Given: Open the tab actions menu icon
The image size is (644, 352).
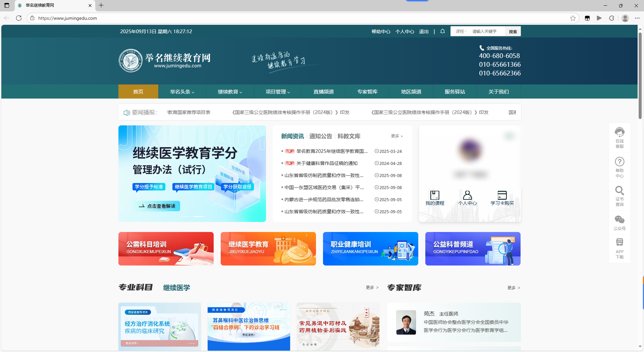Looking at the screenshot, I should click(7, 5).
